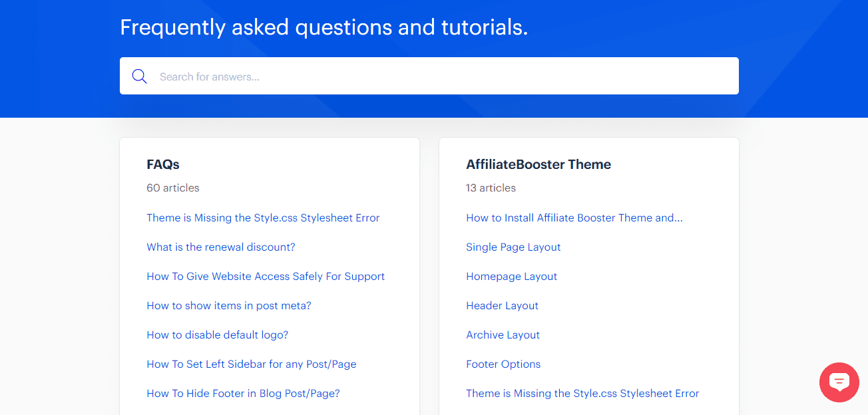868x415 pixels.
Task: Open the FAQs category heading
Action: pyautogui.click(x=163, y=164)
